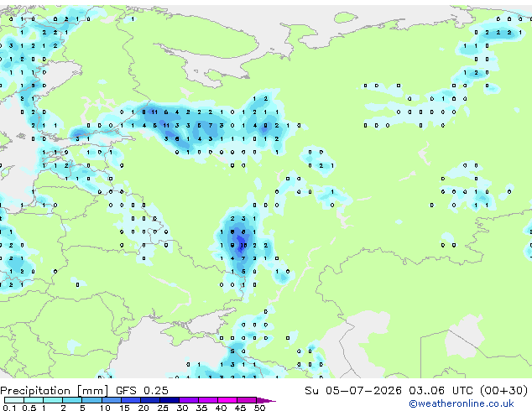Pick the 35–40 mm legend swatch
Image resolution: width=532 pixels, height=411 pixels.
point(207,400)
